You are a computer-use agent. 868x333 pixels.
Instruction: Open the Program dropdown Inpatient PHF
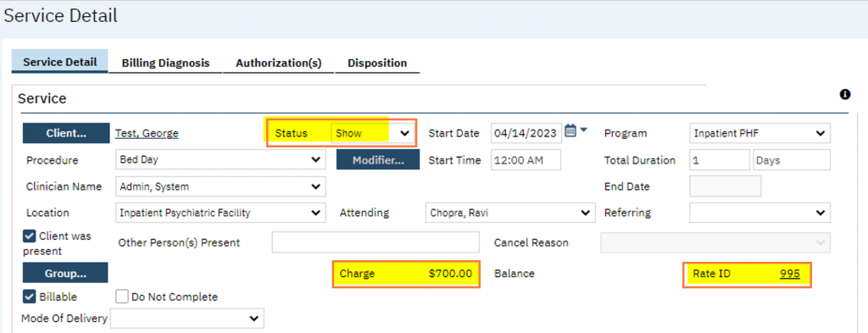pyautogui.click(x=759, y=133)
